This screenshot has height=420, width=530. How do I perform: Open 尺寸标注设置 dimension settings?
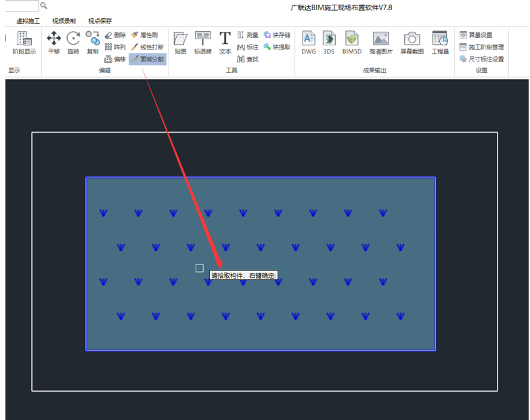(x=482, y=59)
